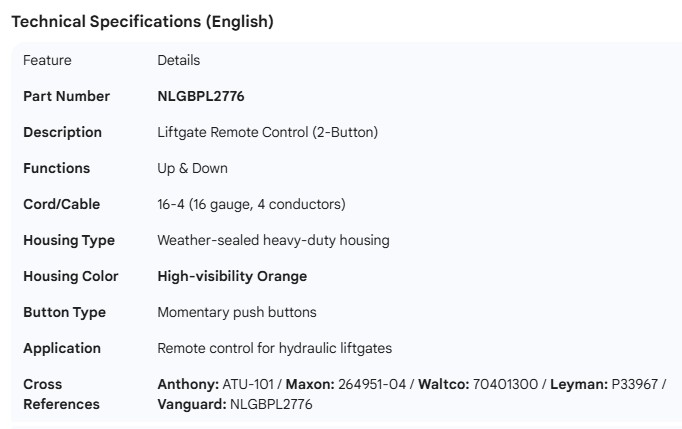
Task: Select the Housing Type label
Action: (68, 240)
